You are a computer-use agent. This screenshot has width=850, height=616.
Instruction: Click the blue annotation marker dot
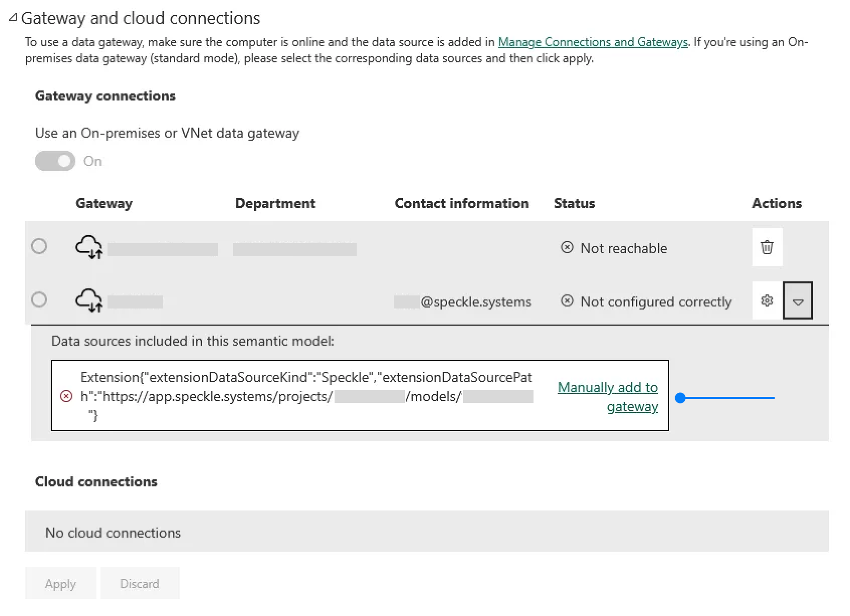tap(681, 397)
